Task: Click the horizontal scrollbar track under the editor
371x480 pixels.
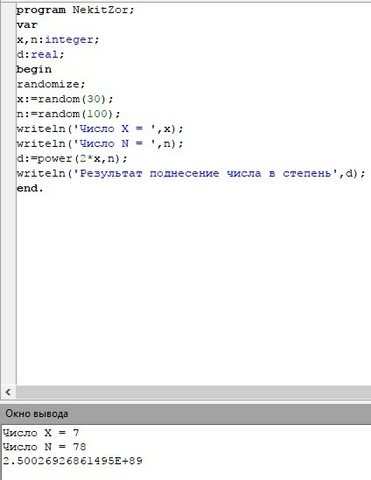Action: [x=193, y=392]
